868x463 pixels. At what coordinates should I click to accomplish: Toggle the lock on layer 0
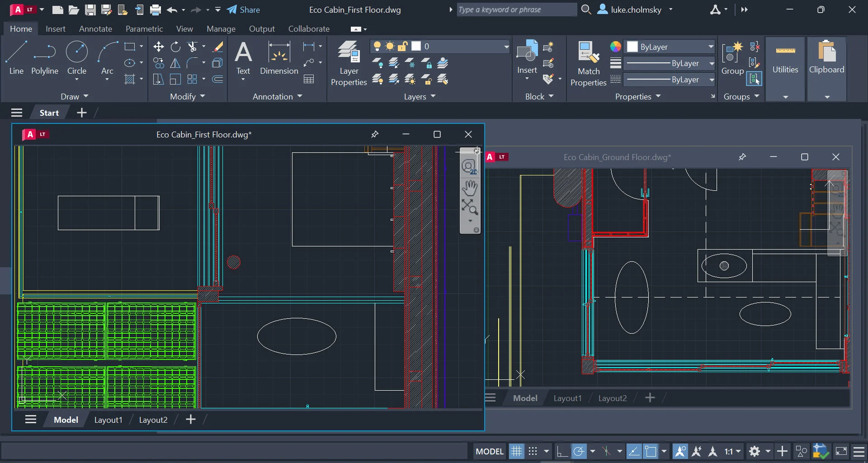(403, 46)
